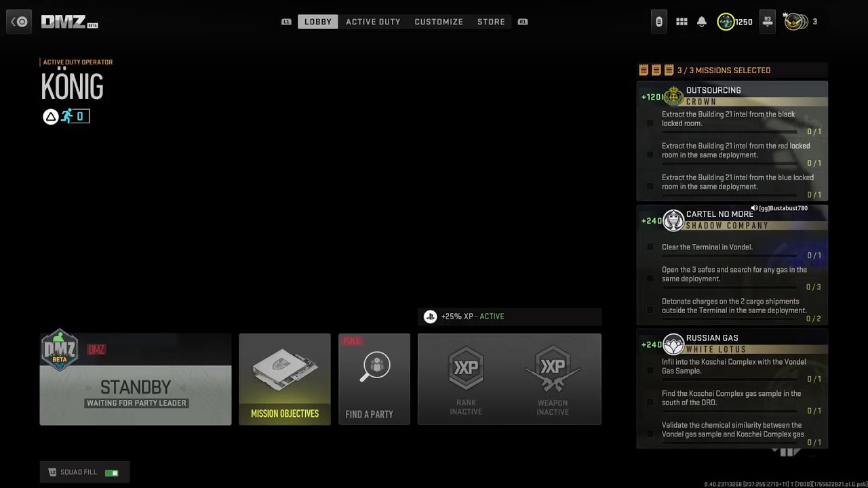Click the DMZ Beta logo in header
Image resolution: width=868 pixels, height=488 pixels.
70,22
